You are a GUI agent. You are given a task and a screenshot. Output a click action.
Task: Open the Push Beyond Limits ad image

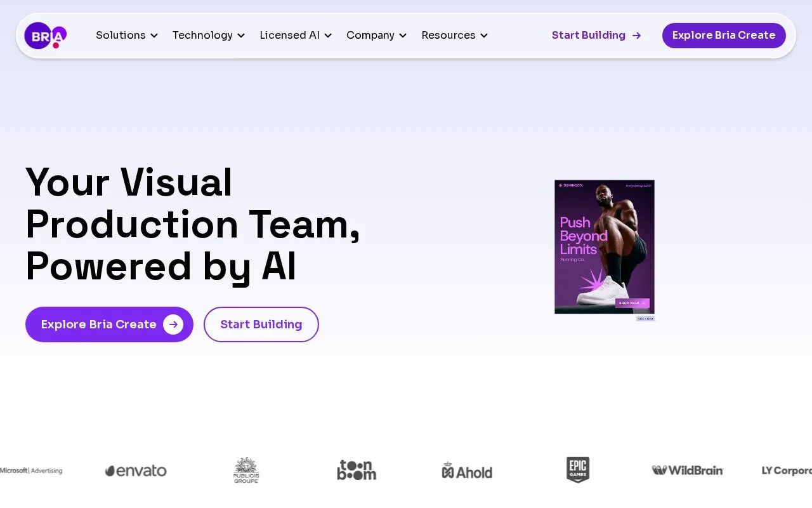[x=605, y=247]
